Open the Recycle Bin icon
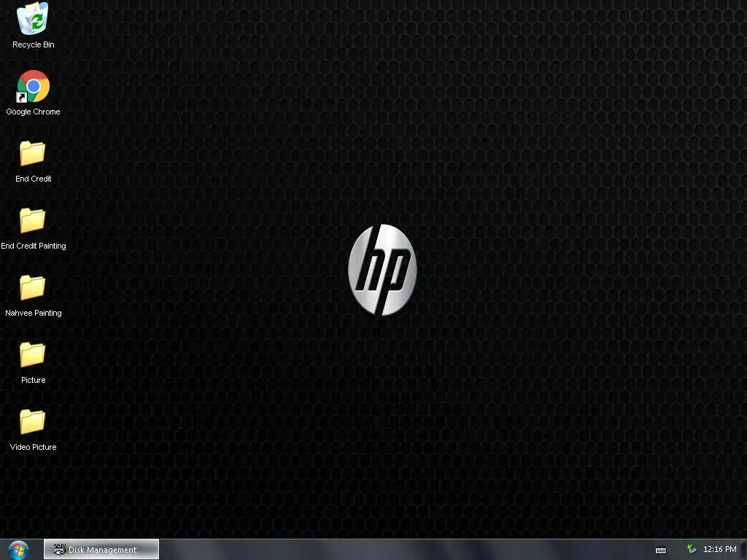Viewport: 747px width, 560px height. pos(32,19)
